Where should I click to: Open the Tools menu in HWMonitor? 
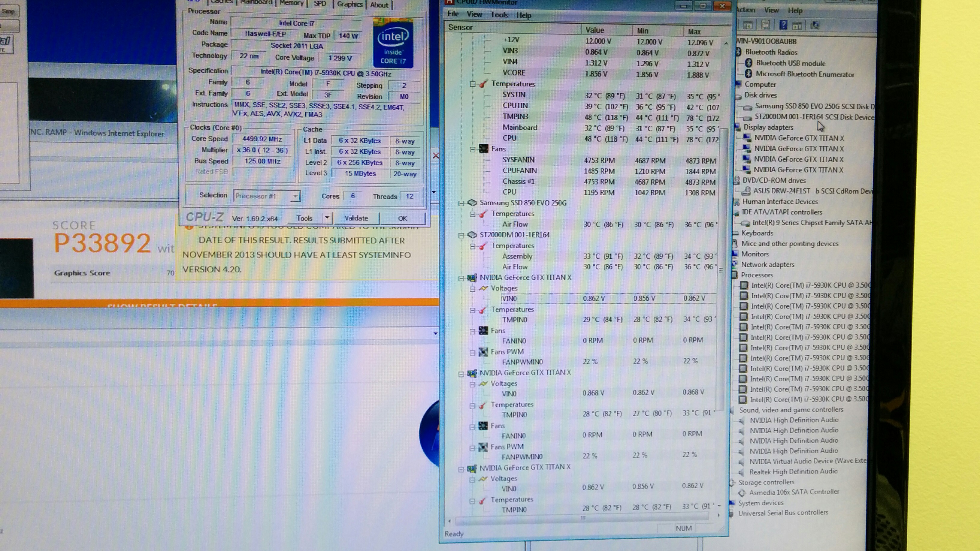(x=499, y=15)
